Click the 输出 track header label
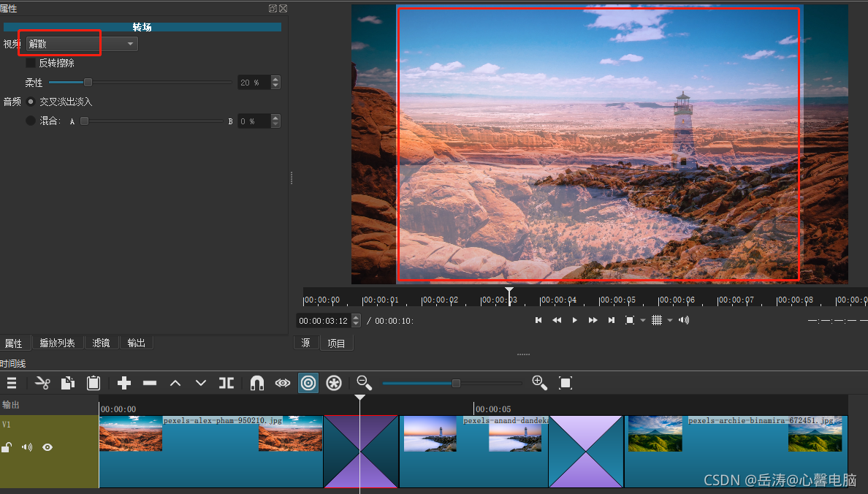The width and height of the screenshot is (868, 494). pos(11,405)
